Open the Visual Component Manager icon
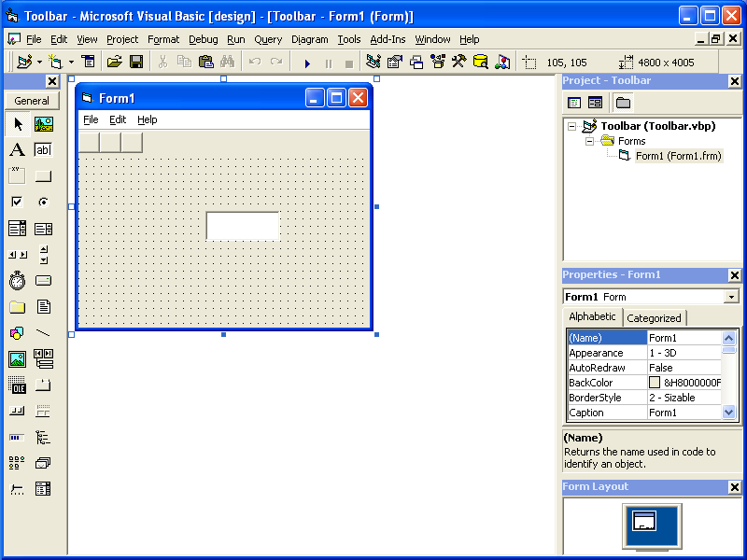The image size is (747, 560). click(x=502, y=62)
